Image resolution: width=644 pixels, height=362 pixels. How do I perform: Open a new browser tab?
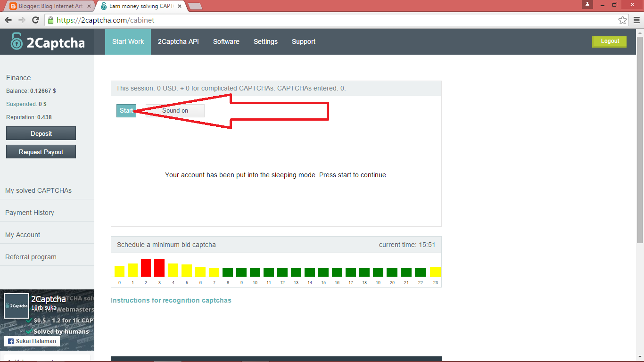(x=195, y=7)
